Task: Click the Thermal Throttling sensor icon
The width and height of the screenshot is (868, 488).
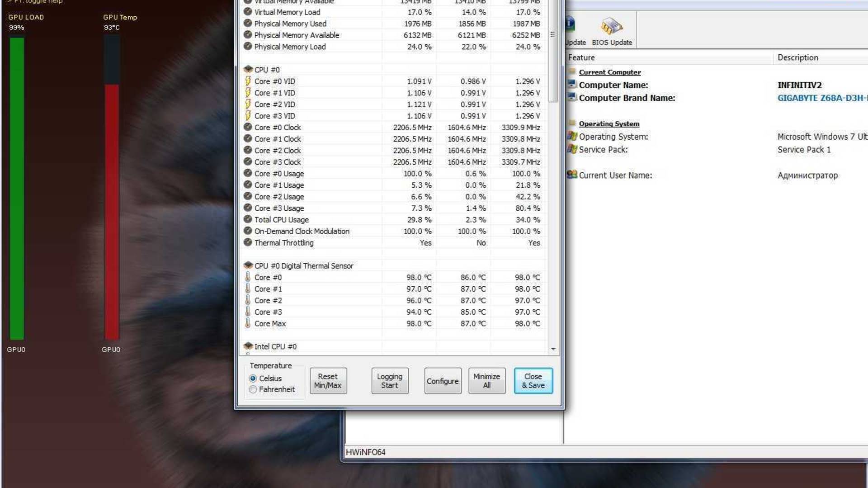Action: point(248,242)
